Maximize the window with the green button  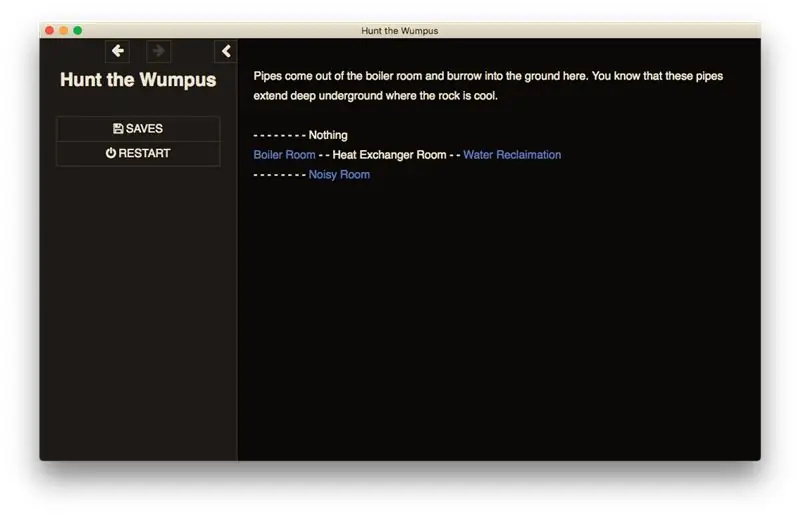78,31
